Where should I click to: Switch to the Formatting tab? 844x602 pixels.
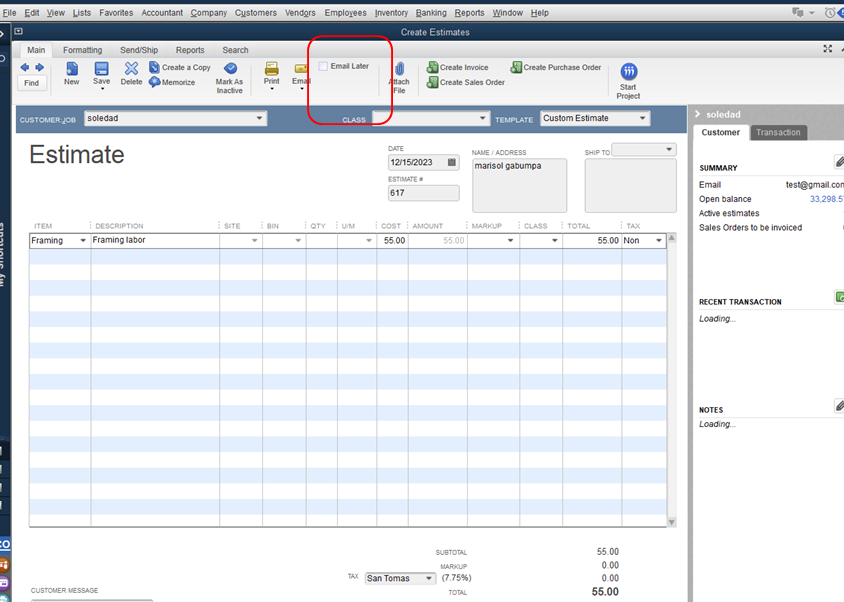(x=82, y=50)
